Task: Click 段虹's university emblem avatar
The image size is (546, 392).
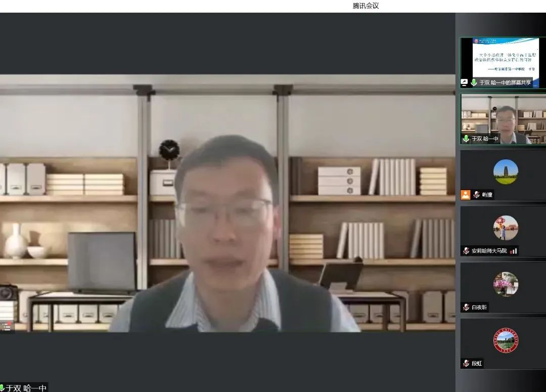Action: point(506,340)
